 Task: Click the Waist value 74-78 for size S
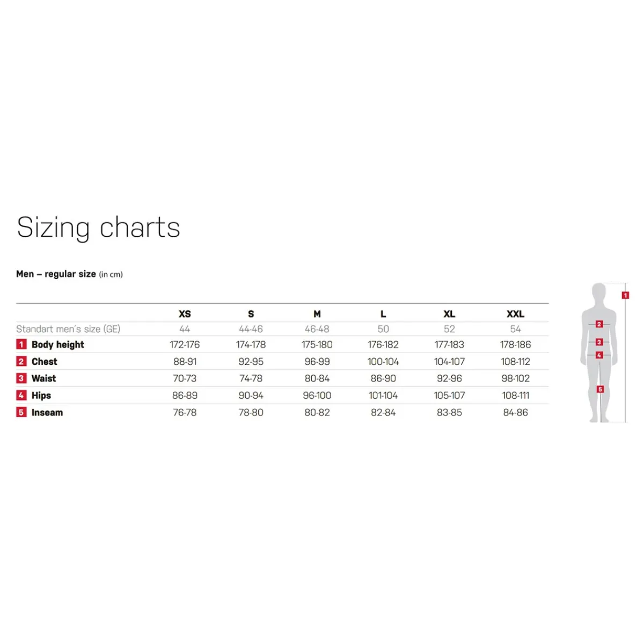click(251, 378)
